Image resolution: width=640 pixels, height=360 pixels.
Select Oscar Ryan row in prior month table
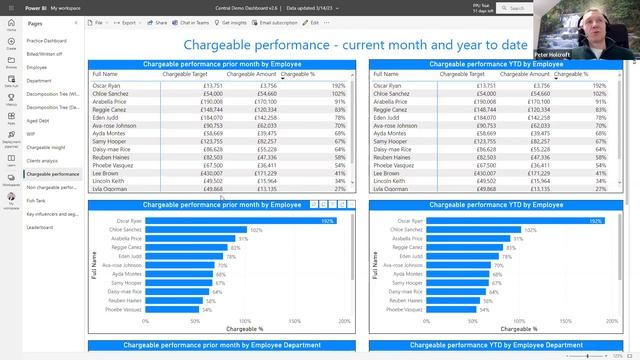point(219,86)
